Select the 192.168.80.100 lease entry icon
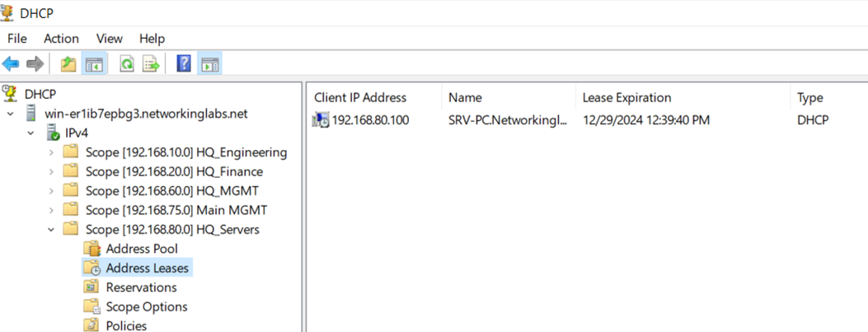Image resolution: width=868 pixels, height=332 pixels. [321, 119]
